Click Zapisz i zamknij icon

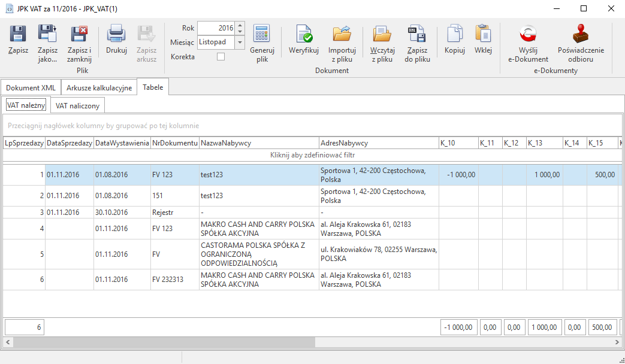[x=79, y=34]
